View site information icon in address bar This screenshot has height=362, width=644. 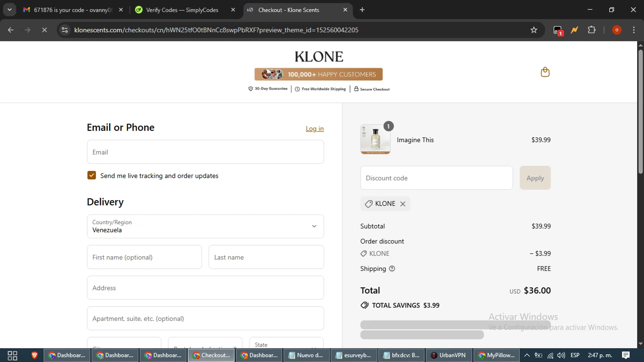pyautogui.click(x=65, y=30)
